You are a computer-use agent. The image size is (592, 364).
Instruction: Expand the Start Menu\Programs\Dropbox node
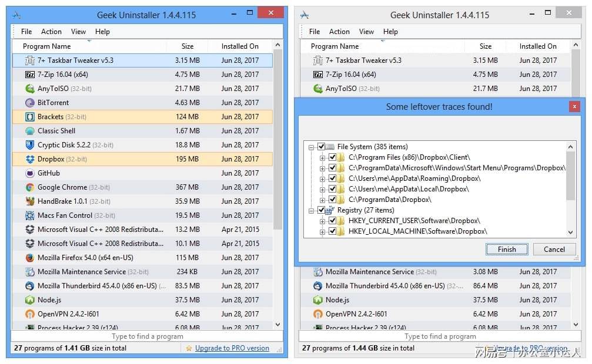322,168
